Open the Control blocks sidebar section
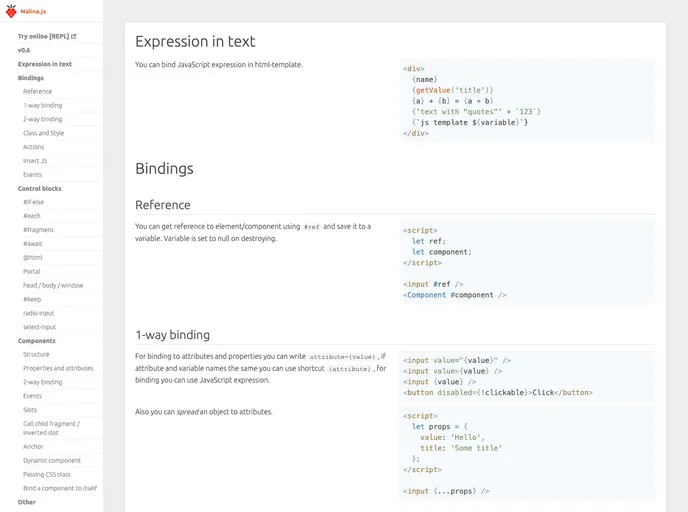The width and height of the screenshot is (688, 512). [x=39, y=189]
